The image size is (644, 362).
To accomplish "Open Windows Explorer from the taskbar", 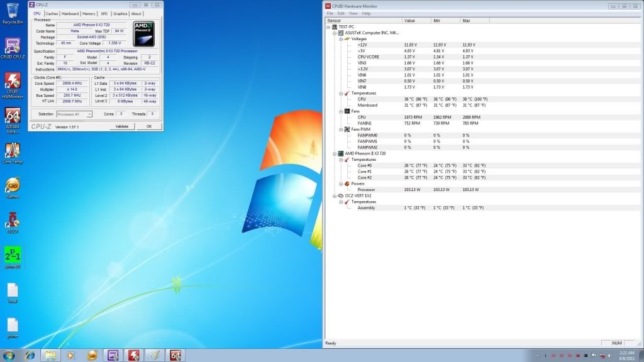I will click(x=50, y=355).
